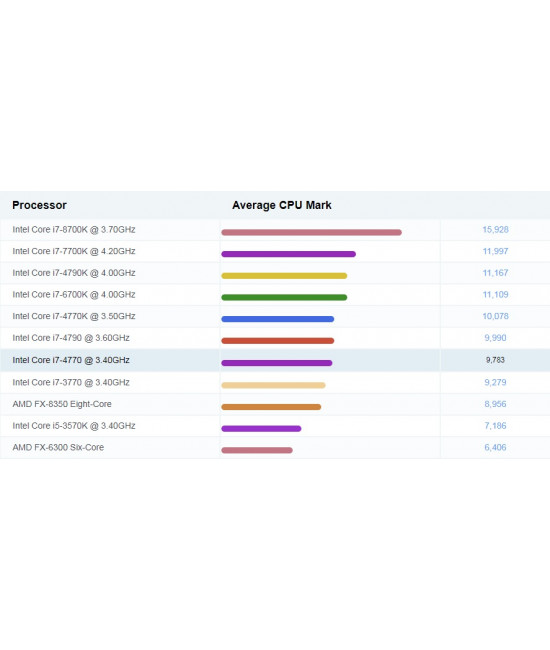
Task: Click the 11,109 score value
Action: [495, 295]
